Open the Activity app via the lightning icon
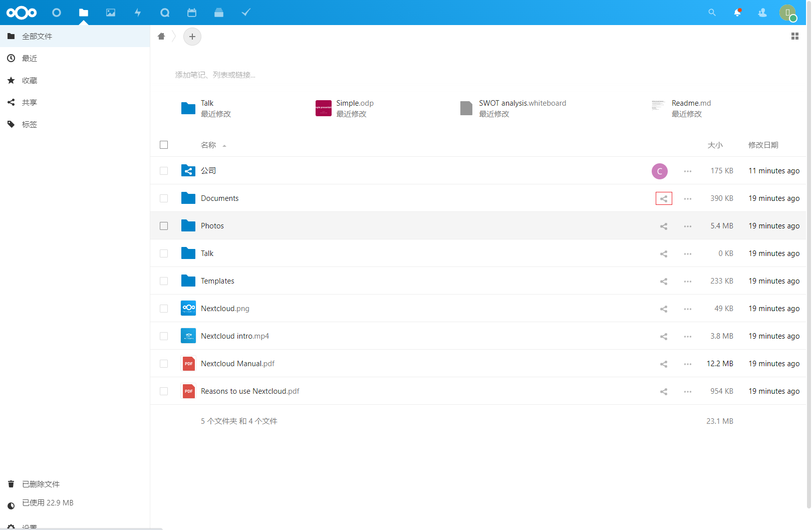This screenshot has height=530, width=812. coord(138,13)
